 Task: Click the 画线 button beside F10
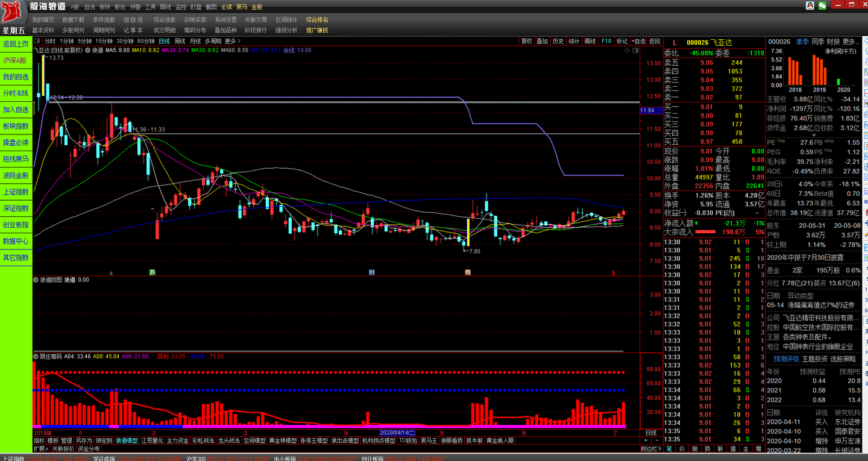pos(590,41)
